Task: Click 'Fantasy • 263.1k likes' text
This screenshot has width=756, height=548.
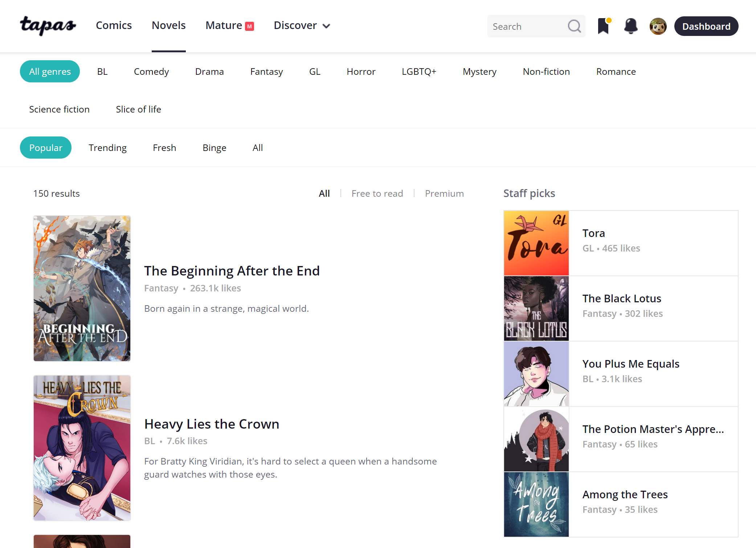Action: (192, 288)
